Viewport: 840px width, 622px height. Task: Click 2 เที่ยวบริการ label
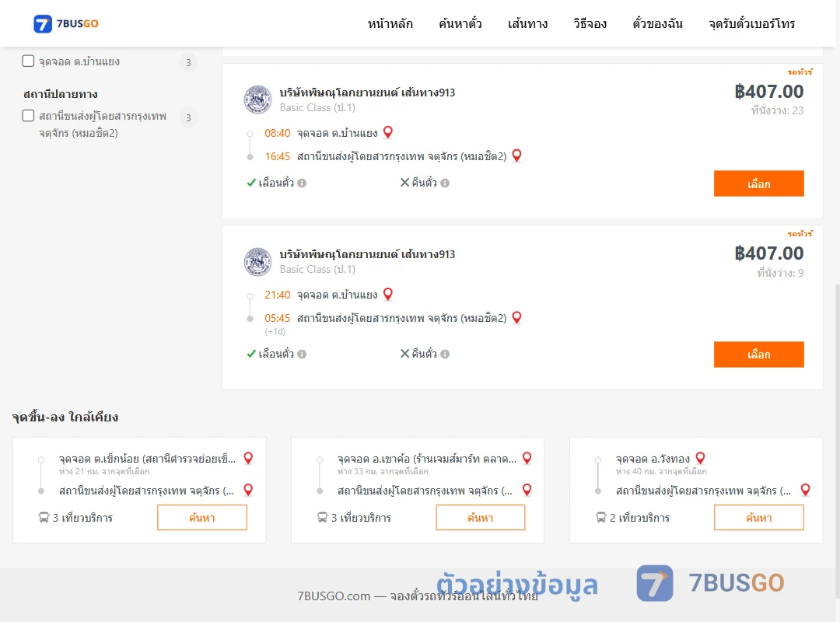click(639, 518)
